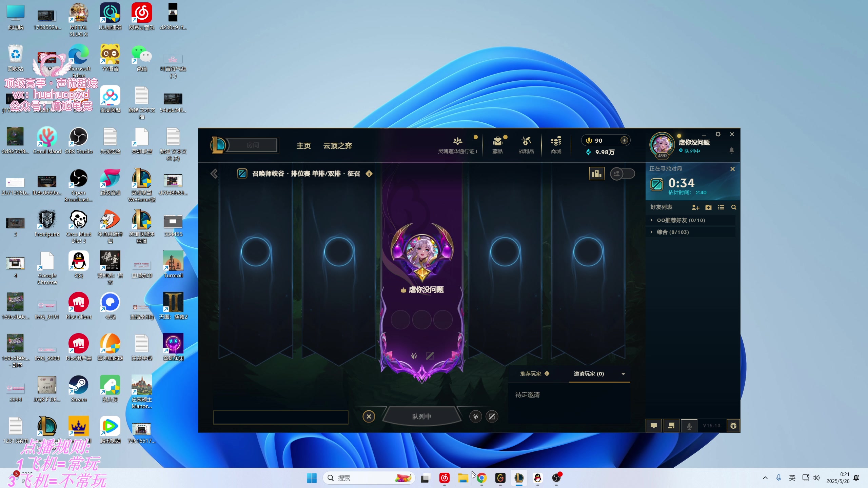Click the back arrow in the lobby
This screenshot has width=868, height=488.
[214, 174]
